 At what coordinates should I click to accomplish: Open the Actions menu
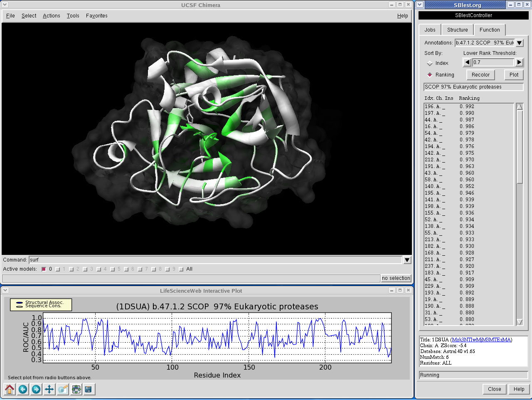click(52, 16)
